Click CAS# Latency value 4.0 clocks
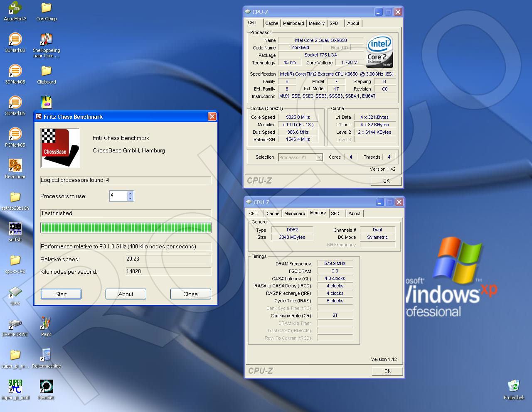 (335, 278)
